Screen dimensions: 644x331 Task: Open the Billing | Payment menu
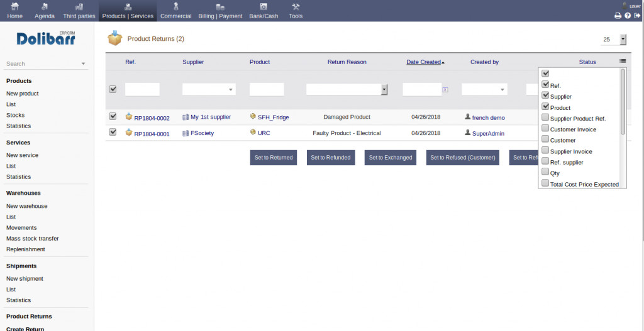219,11
